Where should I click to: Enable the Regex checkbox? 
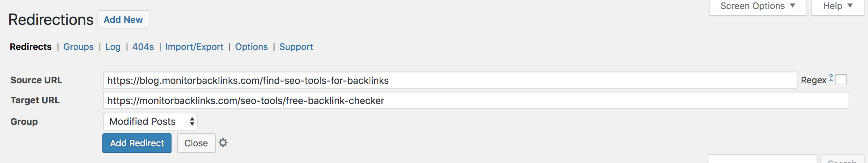[841, 80]
